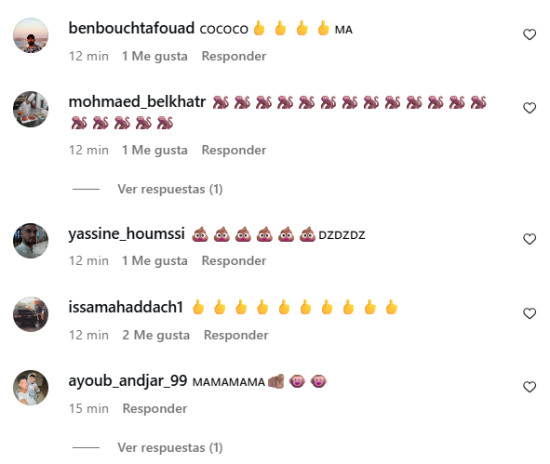This screenshot has height=464, width=550.
Task: Like benbouchtafouad's comment with heart icon
Action: click(x=529, y=34)
